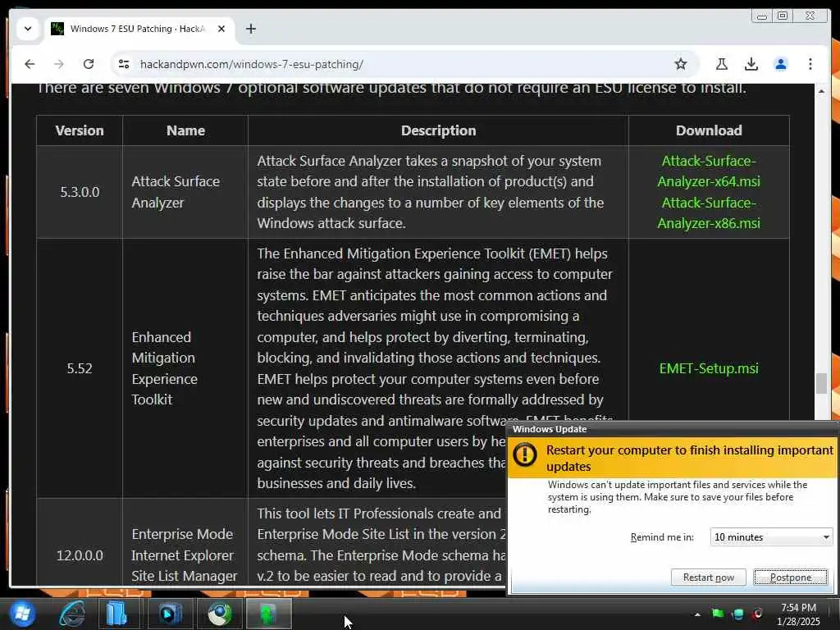
Task: Click Postpone in Windows Update dialog
Action: 791,577
